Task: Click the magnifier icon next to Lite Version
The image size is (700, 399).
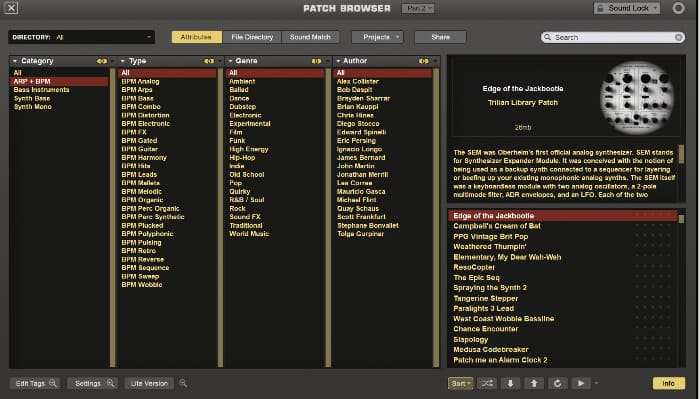Action: (x=183, y=383)
